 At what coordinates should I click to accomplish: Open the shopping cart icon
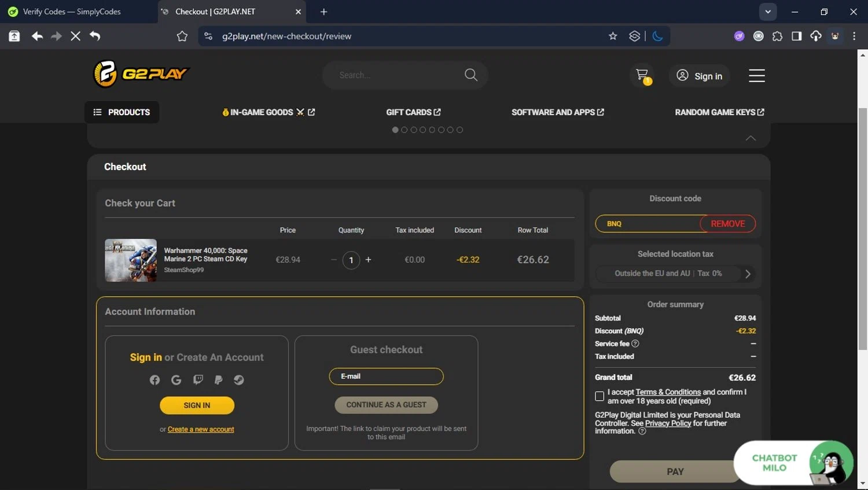pos(642,75)
